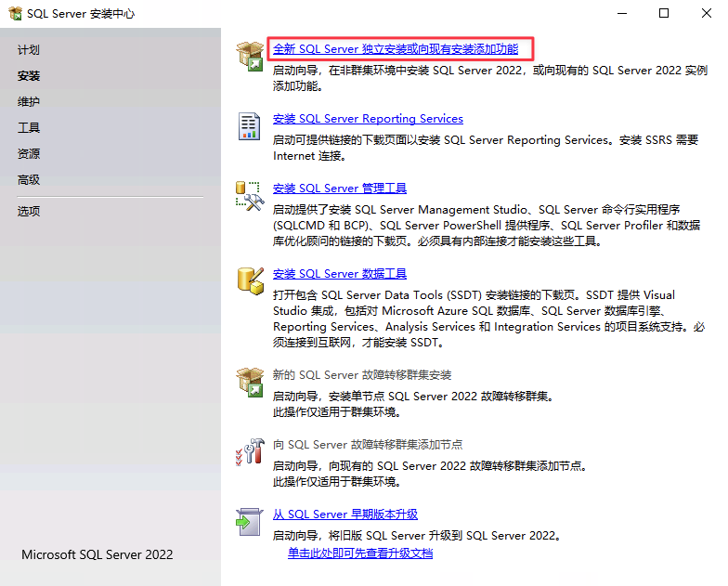Go to the 维护 section
Viewport: 728px width, 586px height.
point(29,102)
